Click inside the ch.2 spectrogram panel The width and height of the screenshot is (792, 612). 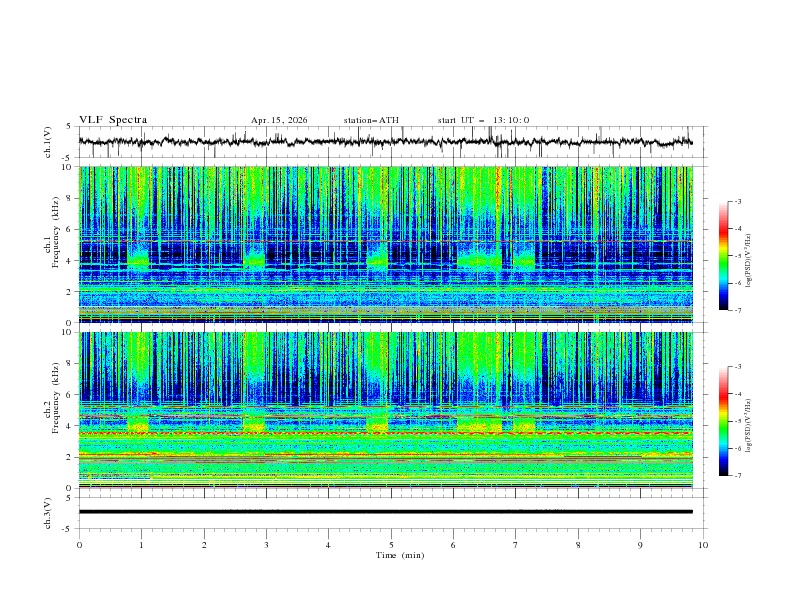coord(385,410)
